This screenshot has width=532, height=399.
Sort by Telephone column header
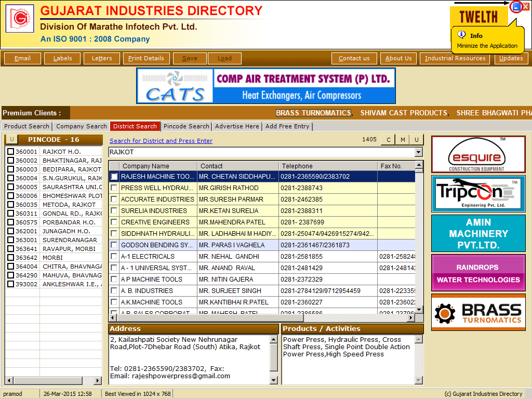pyautogui.click(x=328, y=166)
